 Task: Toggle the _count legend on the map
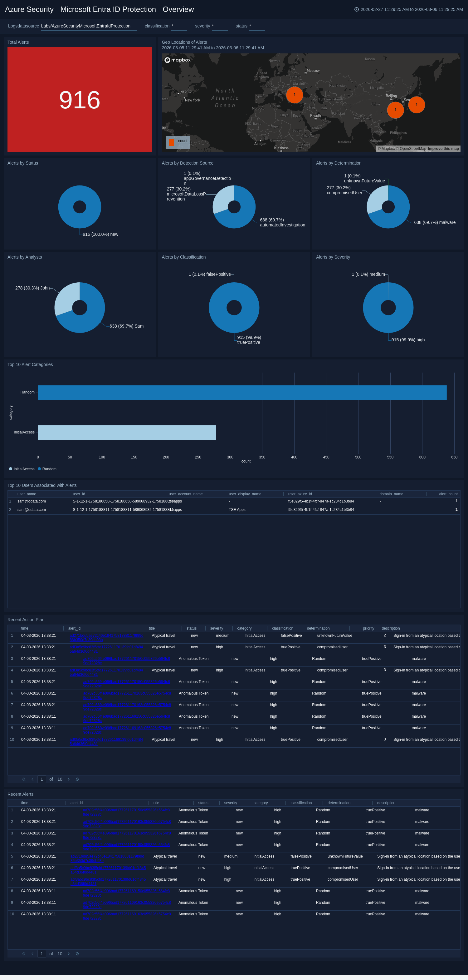(x=178, y=142)
